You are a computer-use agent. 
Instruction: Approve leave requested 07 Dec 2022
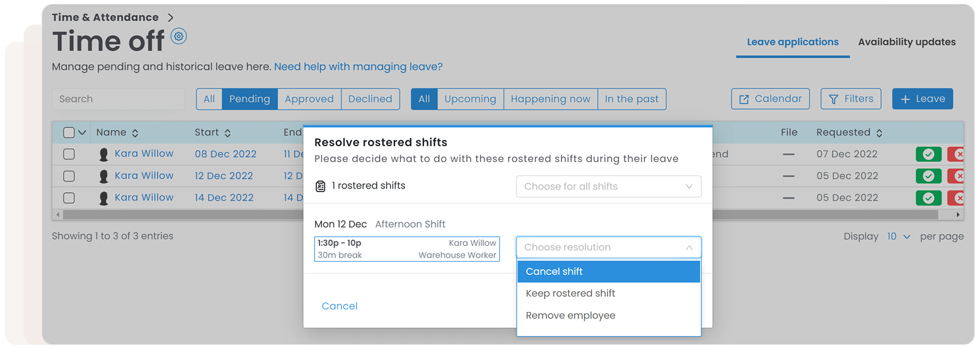(928, 154)
